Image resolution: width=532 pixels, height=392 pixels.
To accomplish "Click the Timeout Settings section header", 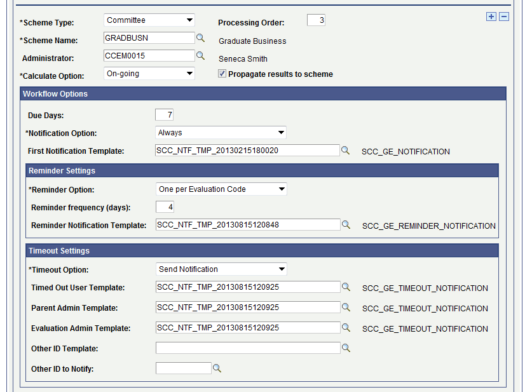I will pyautogui.click(x=262, y=250).
